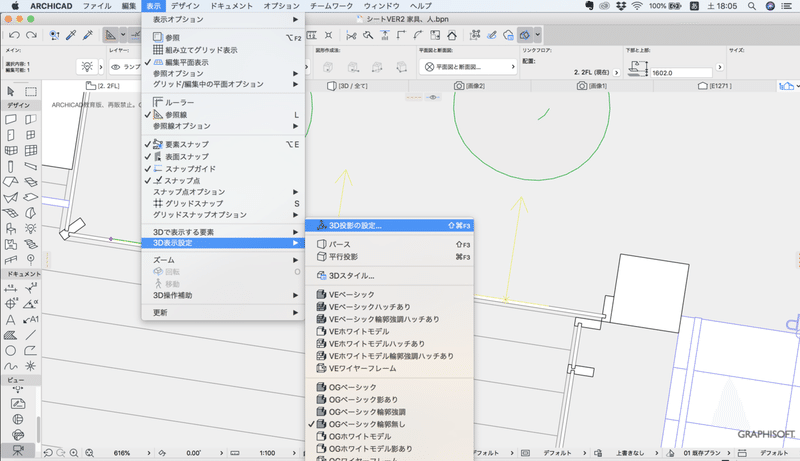The width and height of the screenshot is (800, 461).
Task: Click the 616% zoom value
Action: (122, 453)
